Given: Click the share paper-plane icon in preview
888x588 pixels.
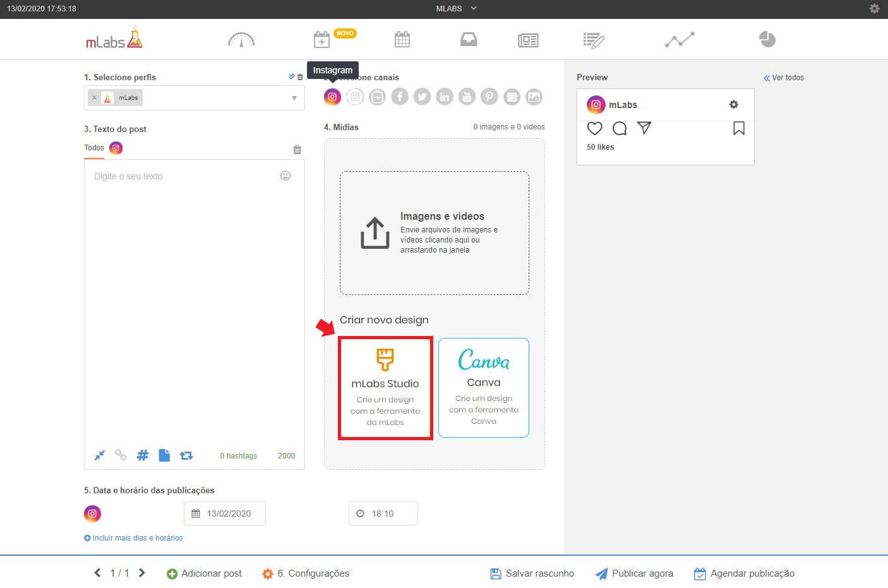Looking at the screenshot, I should pyautogui.click(x=644, y=128).
